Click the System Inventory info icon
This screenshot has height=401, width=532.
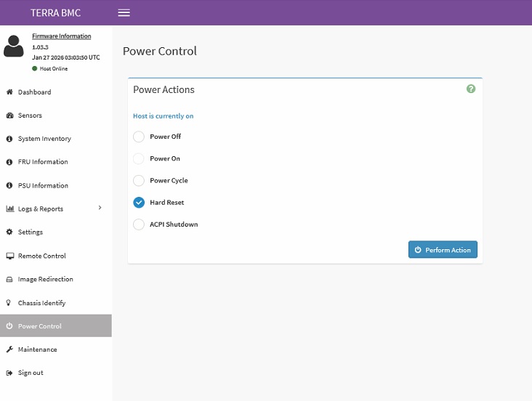tap(9, 139)
